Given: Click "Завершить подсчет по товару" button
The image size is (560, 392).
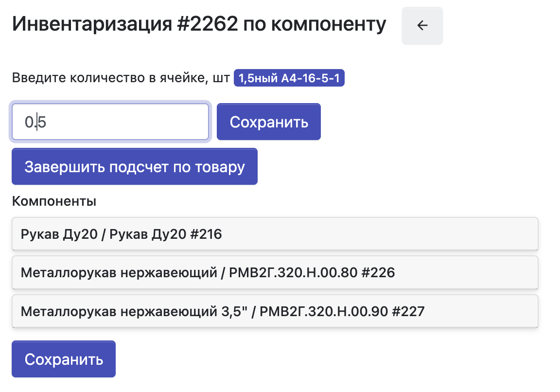Looking at the screenshot, I should (134, 167).
